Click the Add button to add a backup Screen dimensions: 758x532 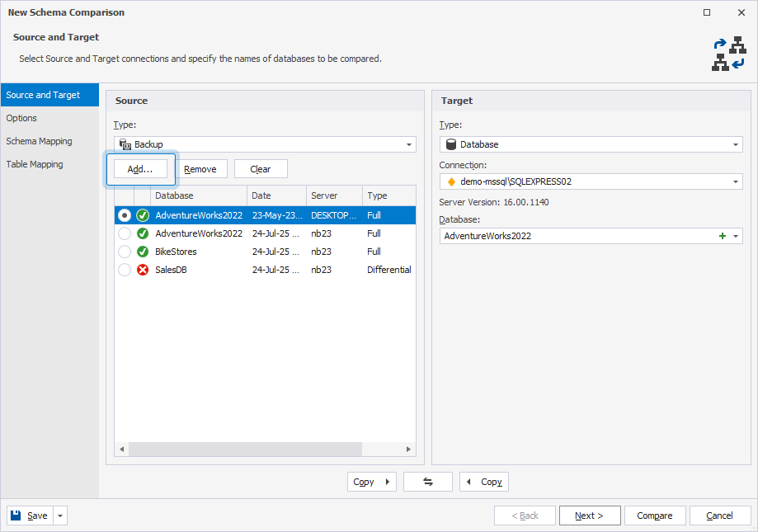(x=140, y=168)
